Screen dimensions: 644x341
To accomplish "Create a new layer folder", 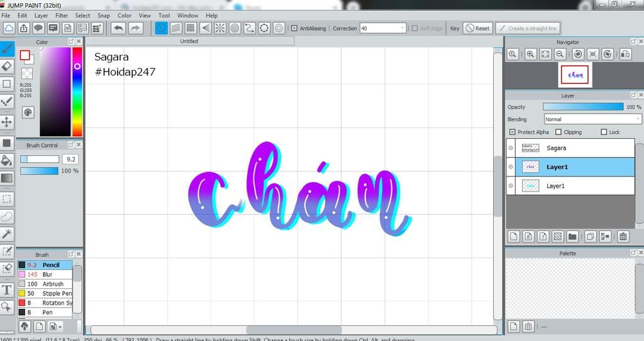I will (572, 236).
